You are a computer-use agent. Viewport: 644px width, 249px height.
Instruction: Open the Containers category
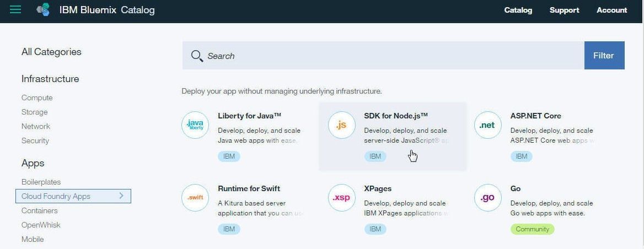click(x=40, y=210)
